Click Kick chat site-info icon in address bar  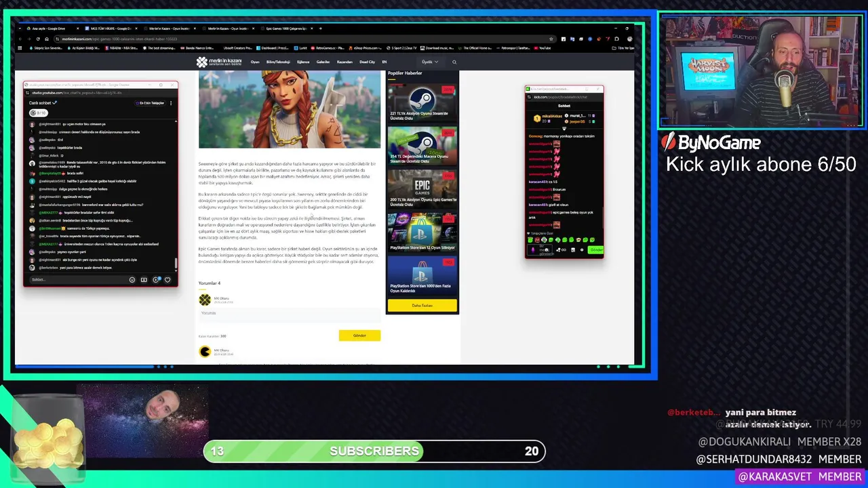pyautogui.click(x=529, y=97)
